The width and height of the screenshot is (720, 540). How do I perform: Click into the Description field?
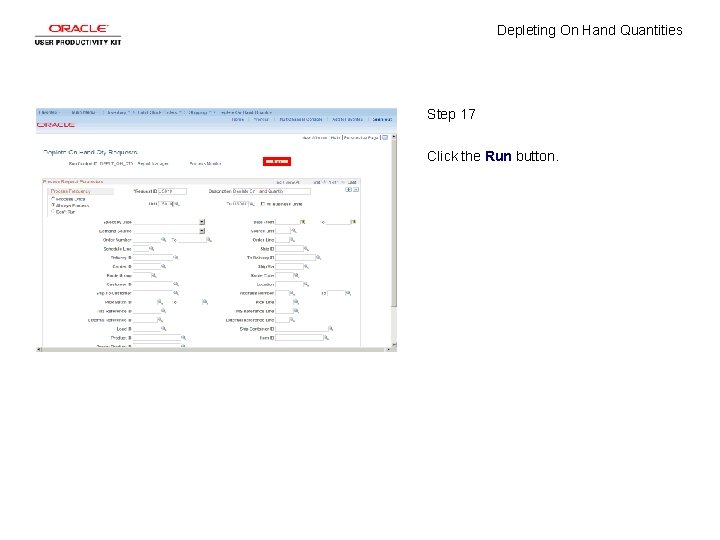[271, 191]
